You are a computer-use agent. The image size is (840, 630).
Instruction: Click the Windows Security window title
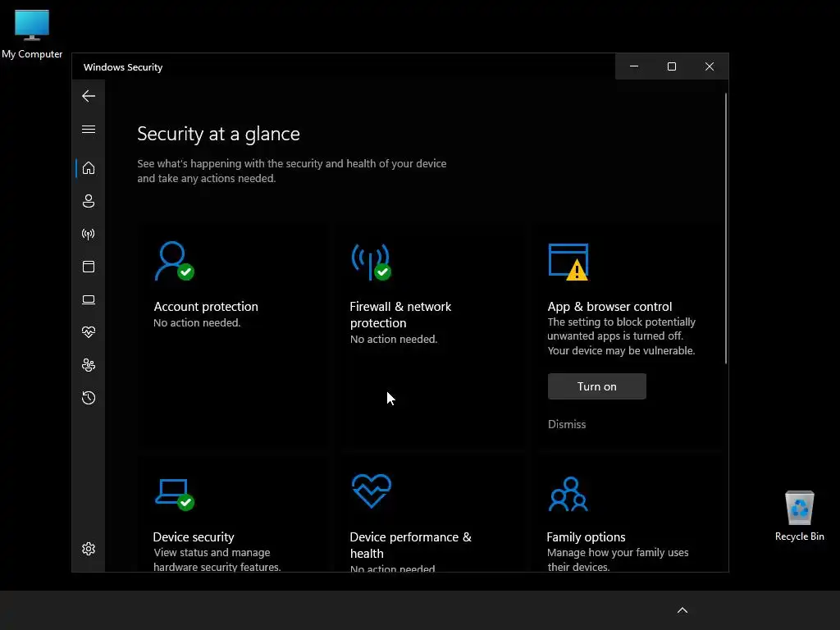[123, 67]
